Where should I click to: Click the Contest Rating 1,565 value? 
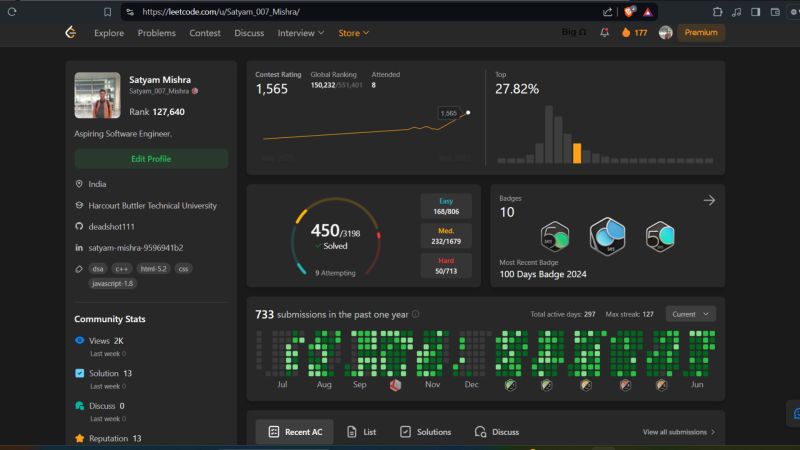pos(271,89)
